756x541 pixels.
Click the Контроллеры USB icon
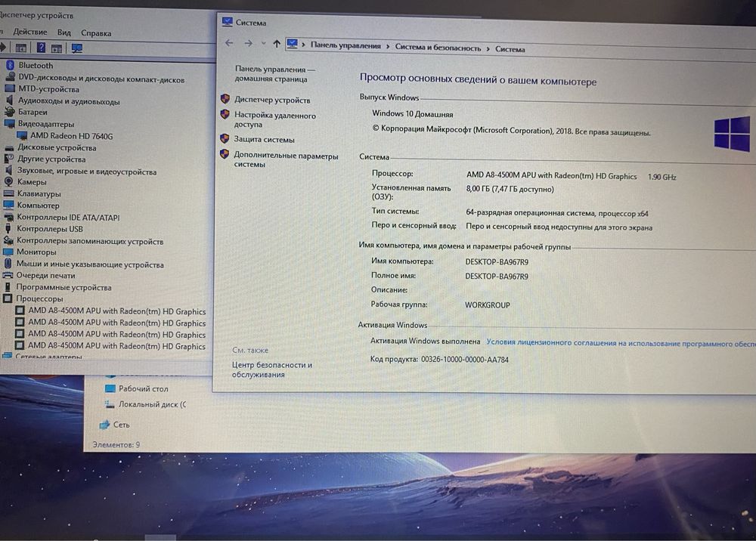point(8,228)
